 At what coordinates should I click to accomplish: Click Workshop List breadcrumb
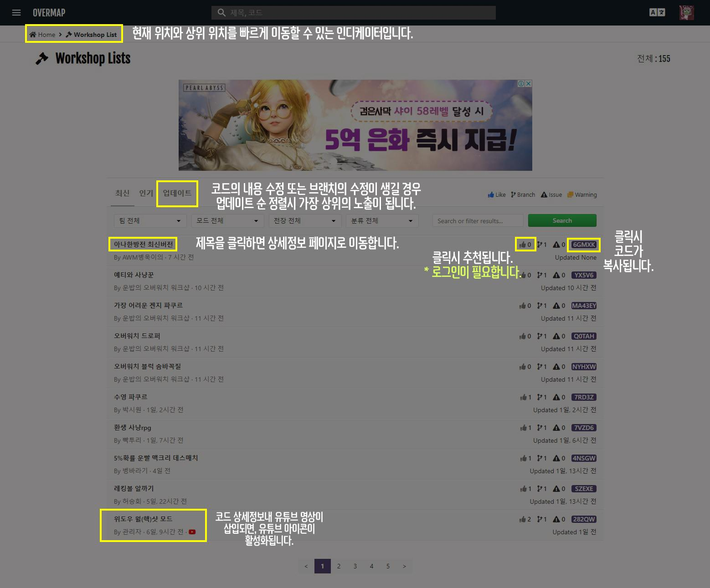pyautogui.click(x=91, y=35)
